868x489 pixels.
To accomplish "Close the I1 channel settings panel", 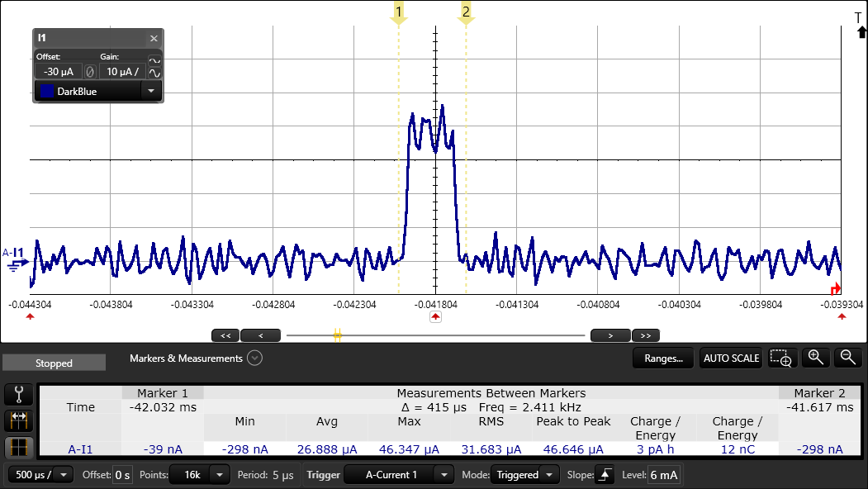I will (x=154, y=39).
